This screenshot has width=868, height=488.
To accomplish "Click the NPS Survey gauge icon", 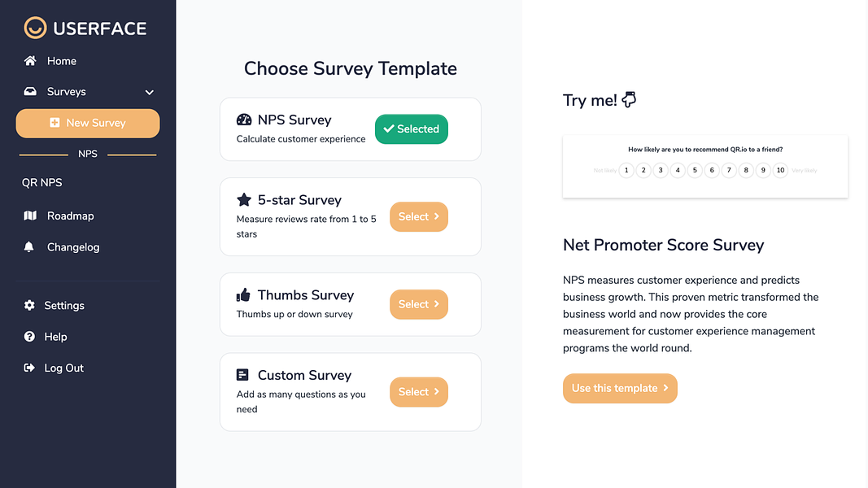I will [x=243, y=120].
